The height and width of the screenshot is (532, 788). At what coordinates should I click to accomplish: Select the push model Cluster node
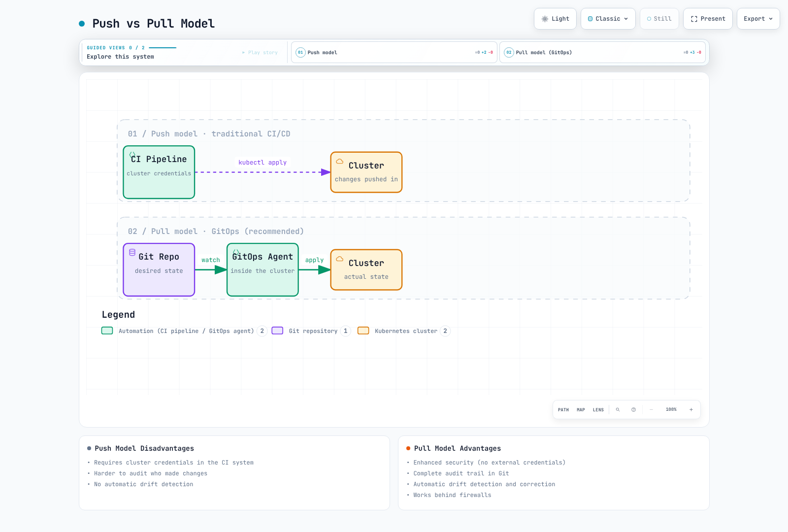(x=366, y=172)
